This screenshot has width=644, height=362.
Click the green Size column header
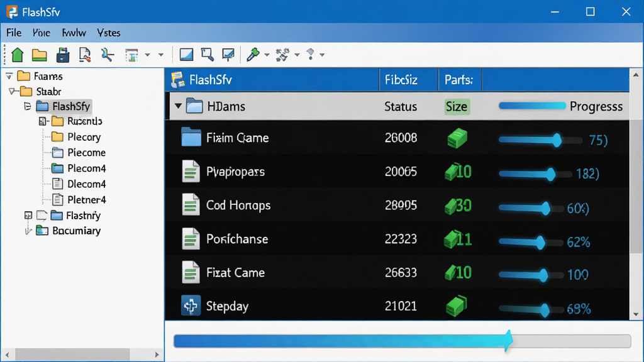pyautogui.click(x=457, y=107)
